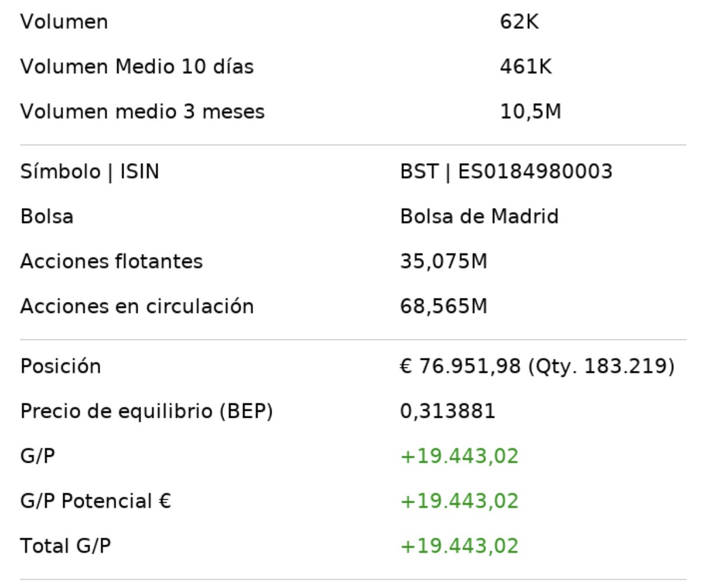
Task: Select the 35,075M floating shares value
Action: (443, 262)
